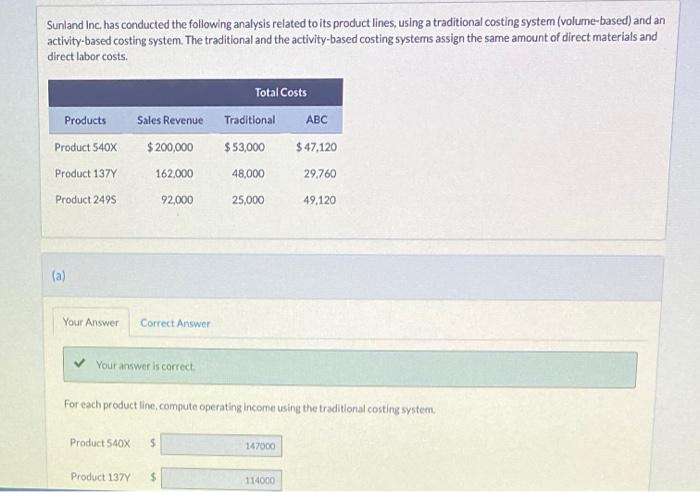Click the $200,000 sales revenue cell
Screen dimensions: 700x492
170,147
